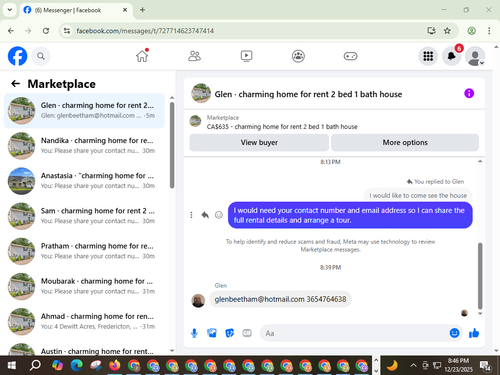Viewport: 500px width, 375px height.
Task: Bookmark this page with star icon
Action: click(x=447, y=31)
